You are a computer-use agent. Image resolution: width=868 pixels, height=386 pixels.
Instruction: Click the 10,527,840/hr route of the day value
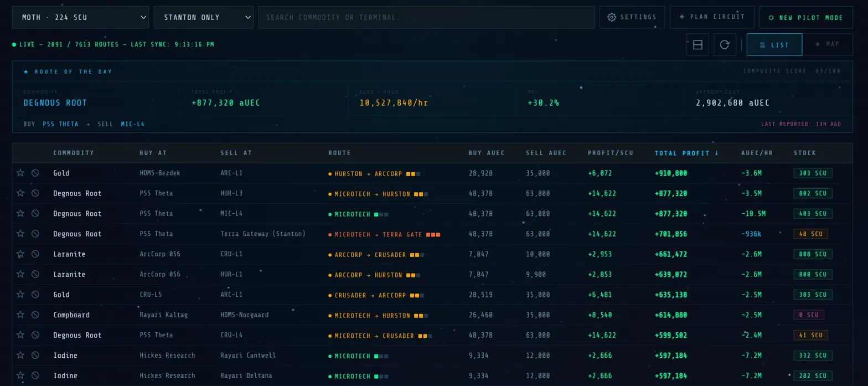tap(393, 103)
